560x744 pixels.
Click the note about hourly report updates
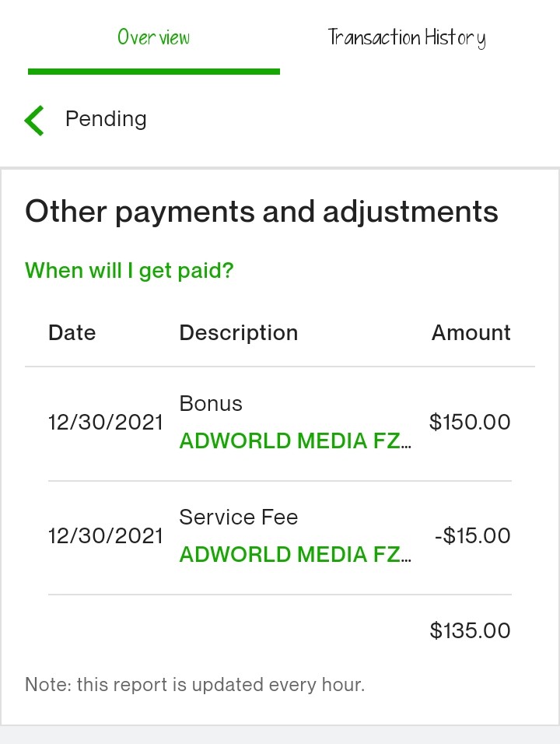(195, 685)
